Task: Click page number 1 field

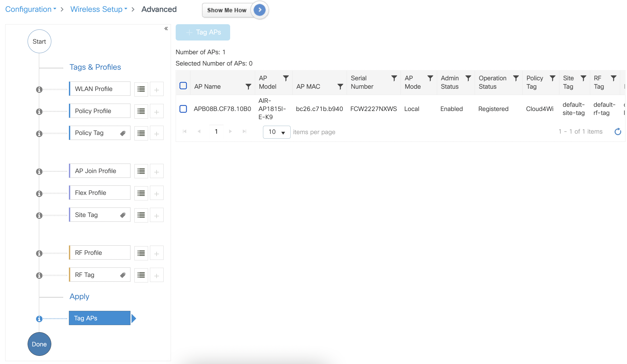Action: 216,132
